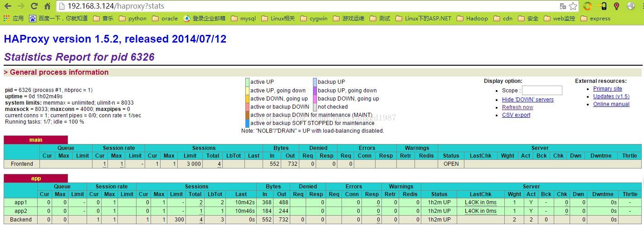Screen dimensions: 644x226
Task: Click the send-to-phone extension icon
Action: [602, 6]
